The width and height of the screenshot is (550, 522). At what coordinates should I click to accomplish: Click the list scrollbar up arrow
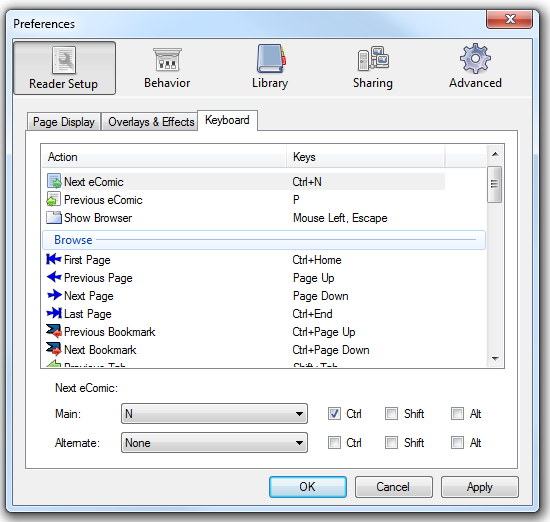pyautogui.click(x=495, y=154)
